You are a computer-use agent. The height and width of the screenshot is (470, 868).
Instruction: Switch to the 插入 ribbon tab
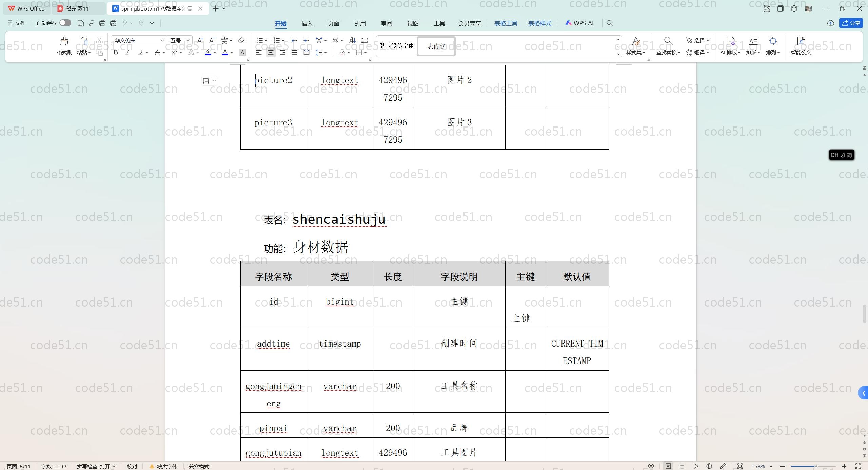[x=307, y=23]
